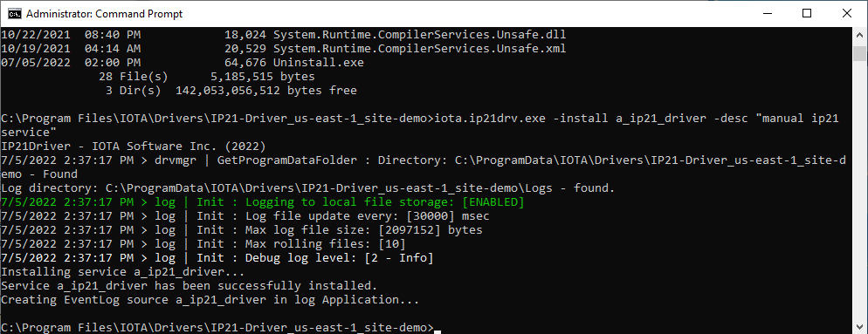Click the 'Debug log level: [2 - Info]' line

[x=217, y=257]
